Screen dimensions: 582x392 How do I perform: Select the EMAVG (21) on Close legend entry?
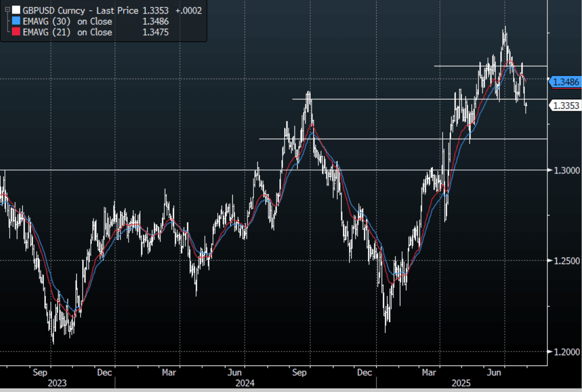[x=67, y=32]
